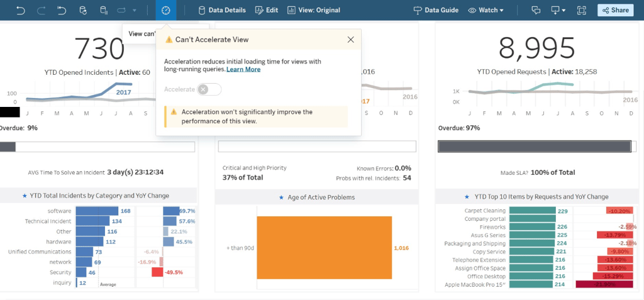The image size is (644, 300).
Task: Open Data Details panel
Action: 222,10
